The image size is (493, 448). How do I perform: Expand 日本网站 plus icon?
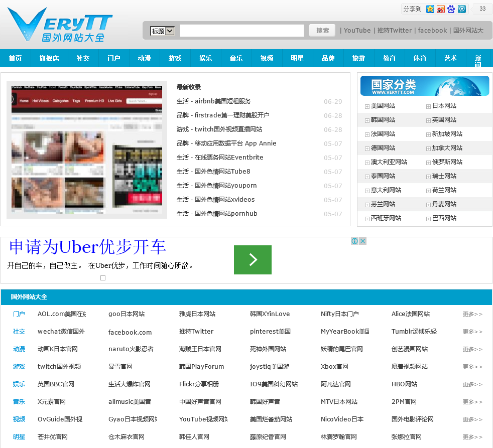click(428, 106)
